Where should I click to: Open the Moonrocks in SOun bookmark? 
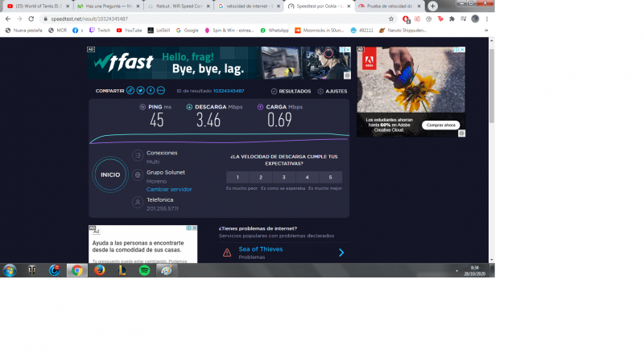coord(319,31)
